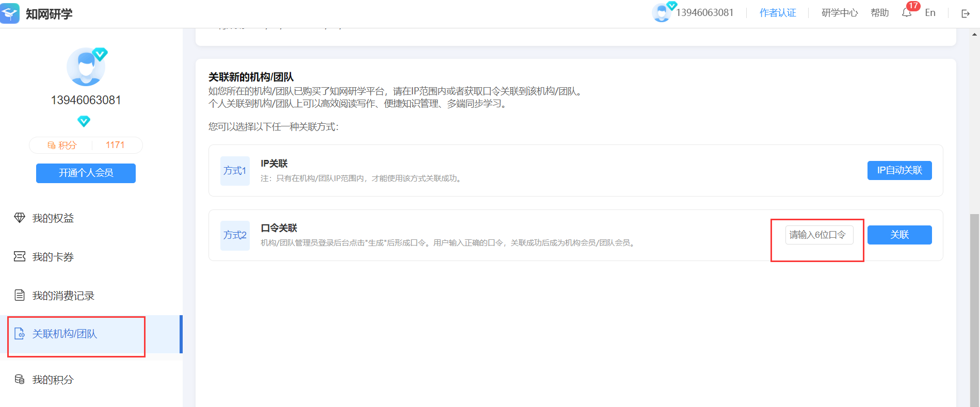Click the file icon beside 关联机构/团队

(20, 334)
